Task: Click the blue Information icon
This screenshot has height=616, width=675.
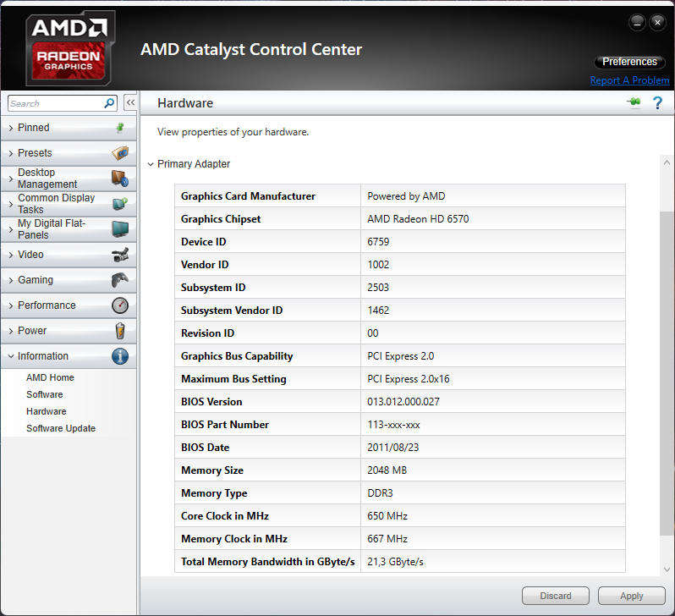Action: [x=120, y=356]
